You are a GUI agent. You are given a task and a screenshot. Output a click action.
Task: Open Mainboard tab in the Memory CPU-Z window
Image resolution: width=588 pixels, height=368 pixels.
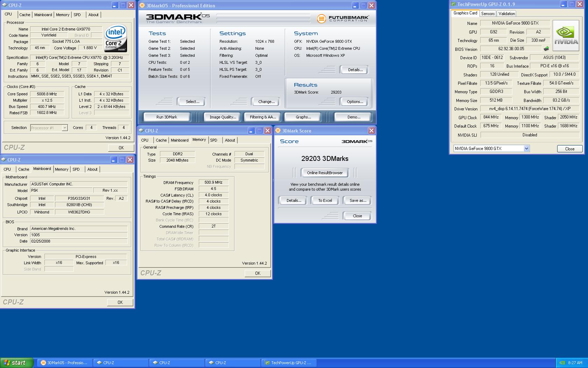tap(180, 140)
